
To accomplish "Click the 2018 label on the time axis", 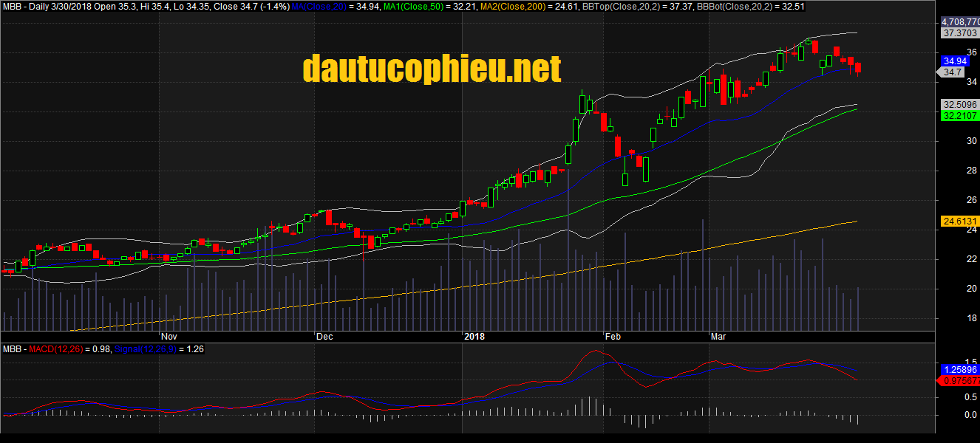I will point(473,336).
